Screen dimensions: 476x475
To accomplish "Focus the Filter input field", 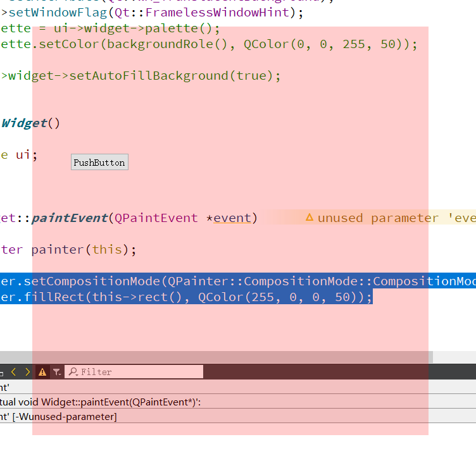I will click(x=134, y=372).
